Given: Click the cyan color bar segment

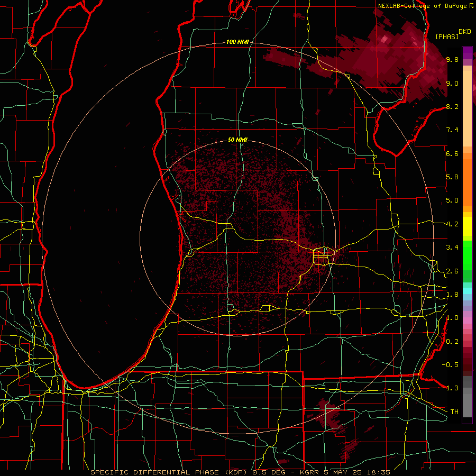Looking at the screenshot, I should point(467,291).
